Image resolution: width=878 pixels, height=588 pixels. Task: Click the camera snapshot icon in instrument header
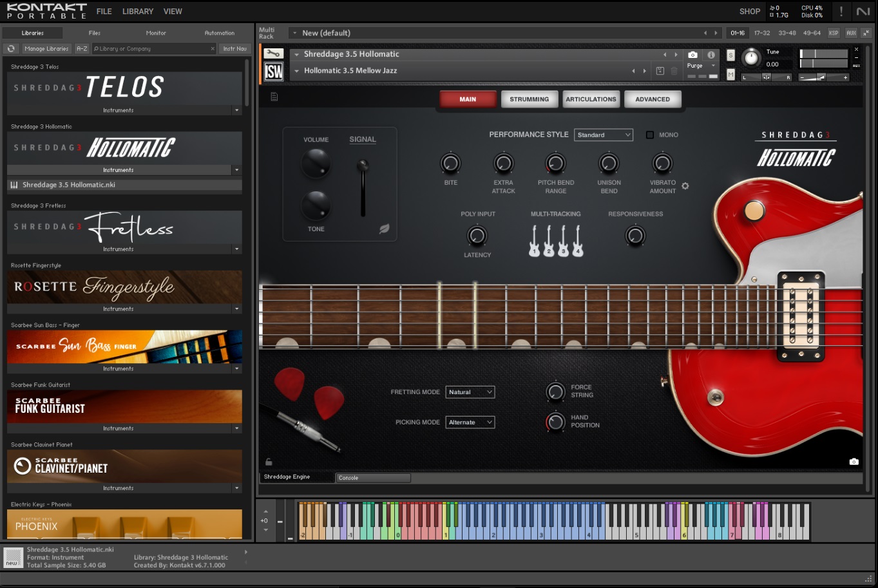[692, 55]
